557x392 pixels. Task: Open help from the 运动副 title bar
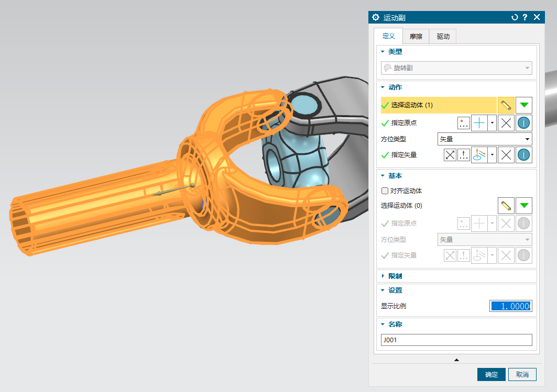[525, 17]
